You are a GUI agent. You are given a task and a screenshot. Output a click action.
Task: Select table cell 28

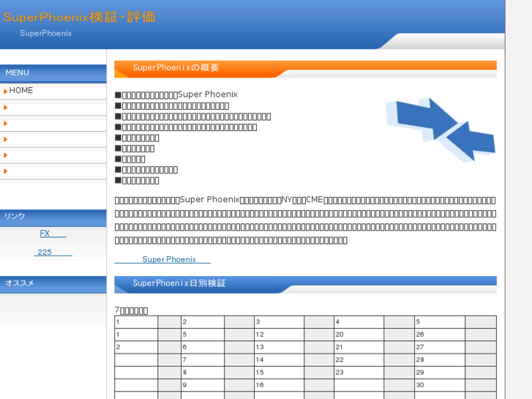pyautogui.click(x=440, y=359)
